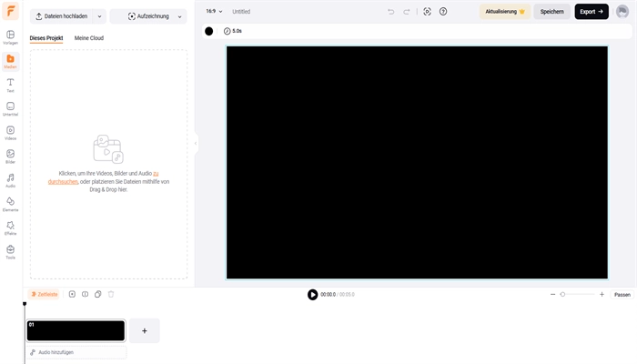This screenshot has height=364, width=637.
Task: Toggle the Zeitleiste timeline mode button
Action: (44, 294)
